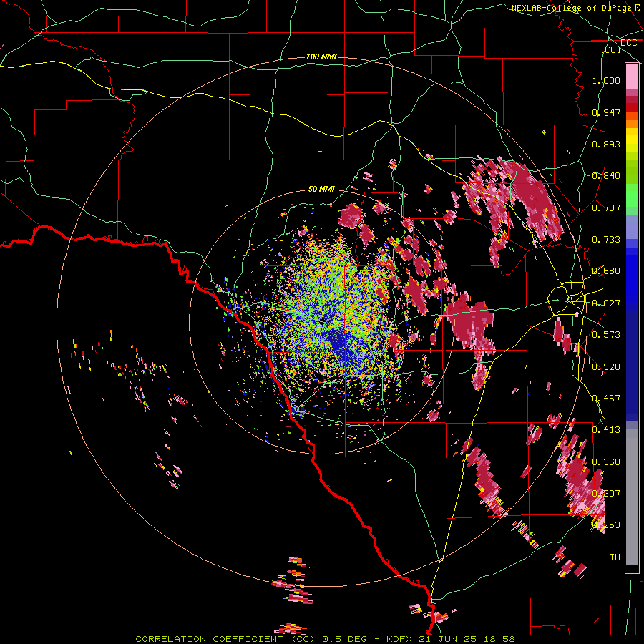
Task: Click the CORRELATION COEFFICIENT (CC) caption text
Action: (225, 639)
